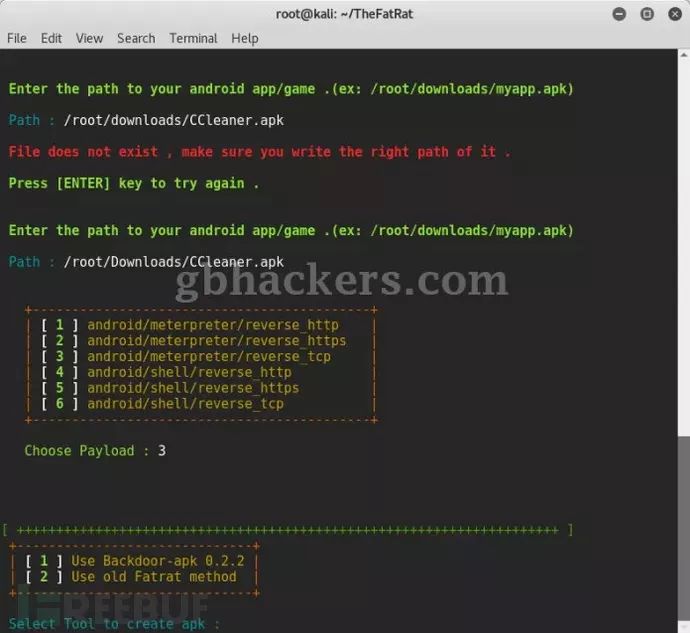The image size is (690, 633).
Task: Click the scrollbar up arrow
Action: (683, 55)
